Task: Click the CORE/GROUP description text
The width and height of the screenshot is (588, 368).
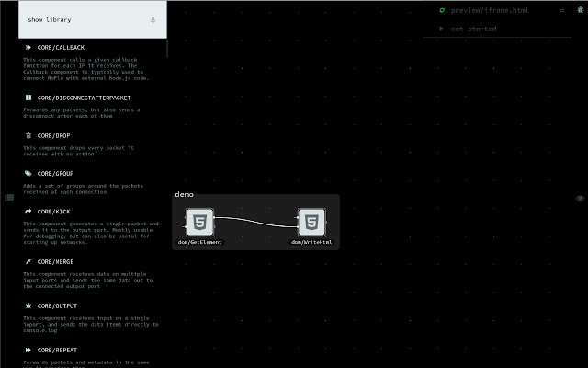Action: pos(83,189)
